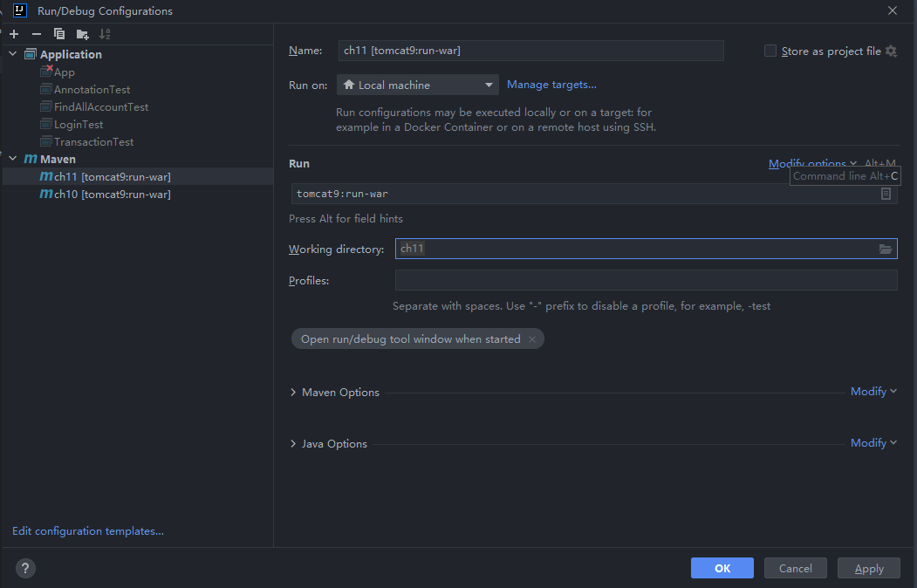Expand the Java Options section
This screenshot has height=588, width=917.
[293, 444]
